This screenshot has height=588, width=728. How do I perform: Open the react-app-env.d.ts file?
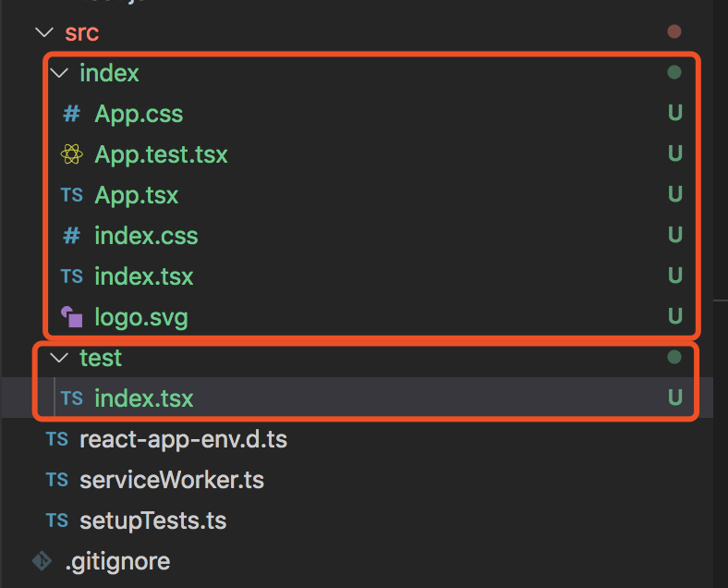pos(183,439)
